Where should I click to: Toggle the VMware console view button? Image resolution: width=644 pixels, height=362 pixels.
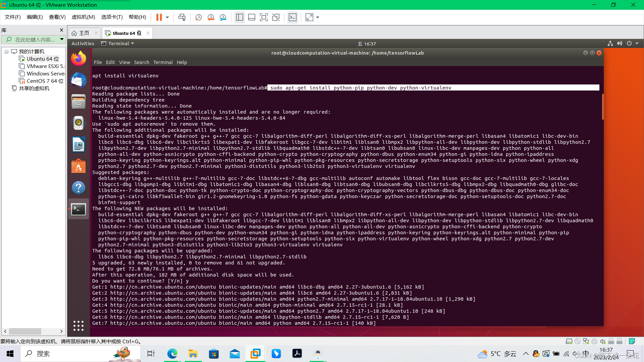(292, 17)
